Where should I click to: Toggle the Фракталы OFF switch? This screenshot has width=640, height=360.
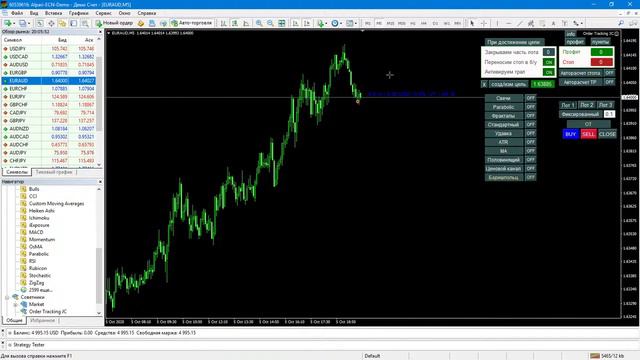pyautogui.click(x=530, y=116)
